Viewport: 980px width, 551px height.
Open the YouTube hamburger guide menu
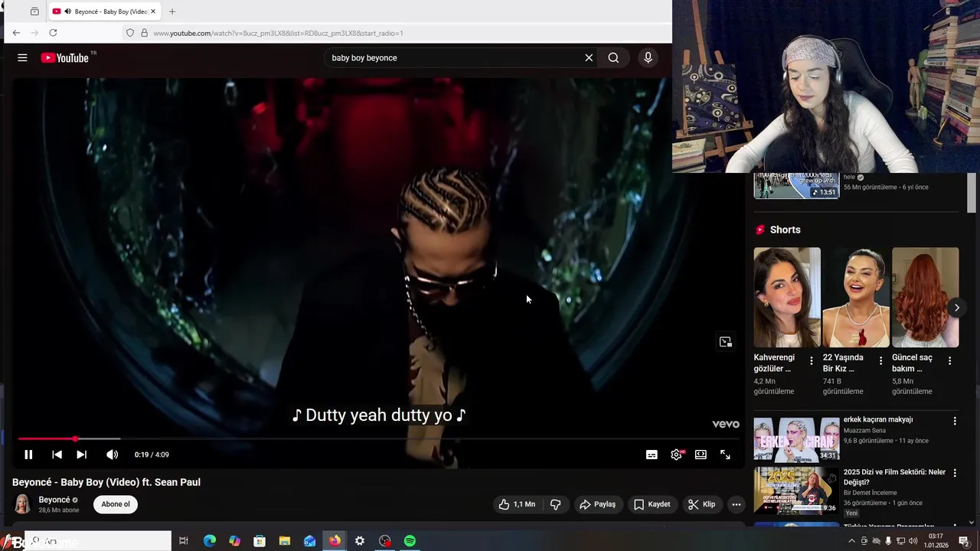[x=22, y=57]
